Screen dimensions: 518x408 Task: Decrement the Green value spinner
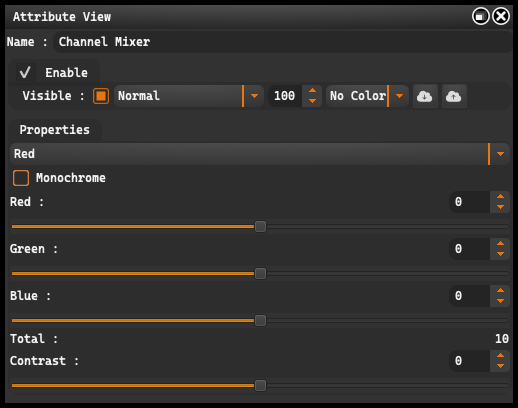pyautogui.click(x=500, y=254)
